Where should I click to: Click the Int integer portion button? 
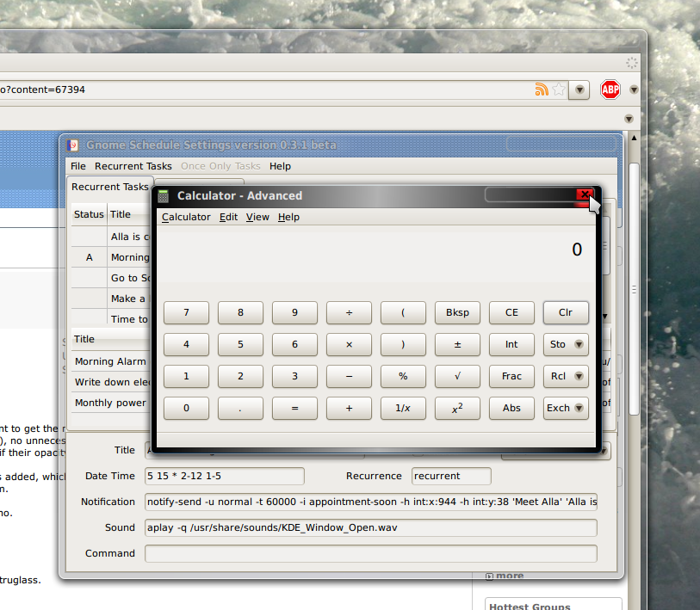511,344
